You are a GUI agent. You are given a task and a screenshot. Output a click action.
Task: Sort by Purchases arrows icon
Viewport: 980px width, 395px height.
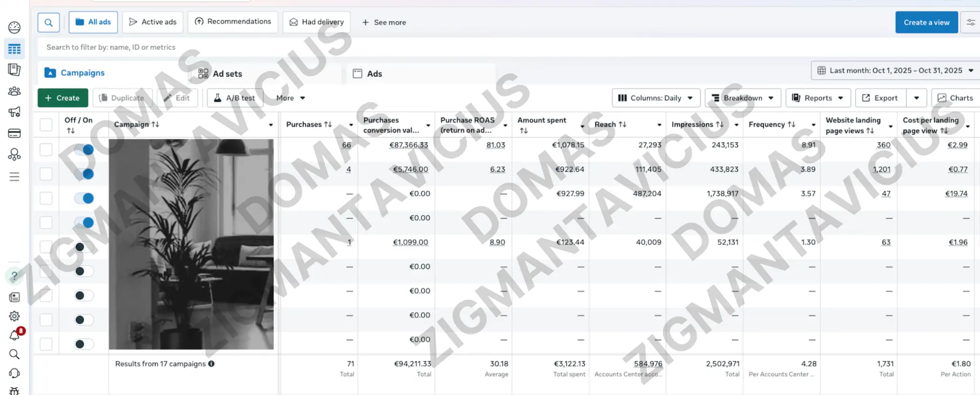tap(328, 124)
